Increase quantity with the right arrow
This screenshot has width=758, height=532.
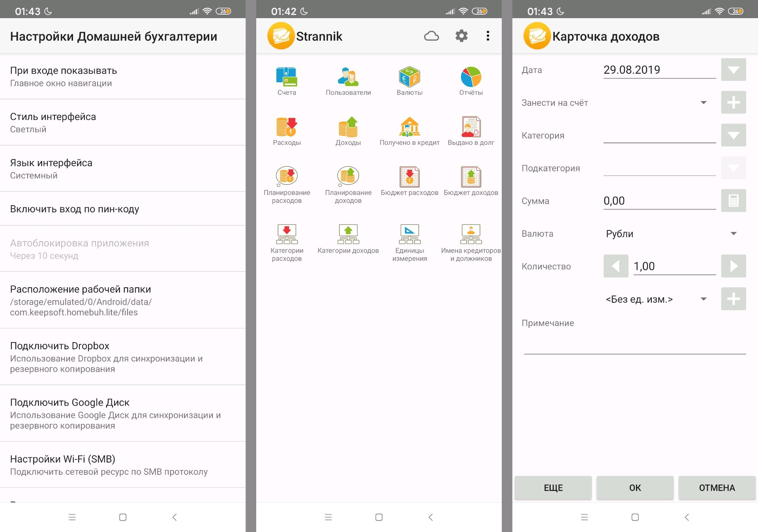(733, 266)
